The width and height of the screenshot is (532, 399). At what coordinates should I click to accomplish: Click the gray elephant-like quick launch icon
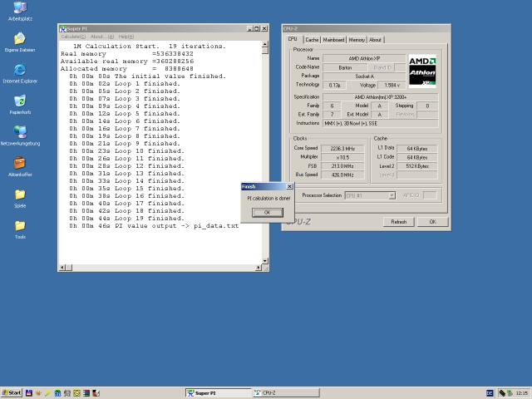coord(67,393)
